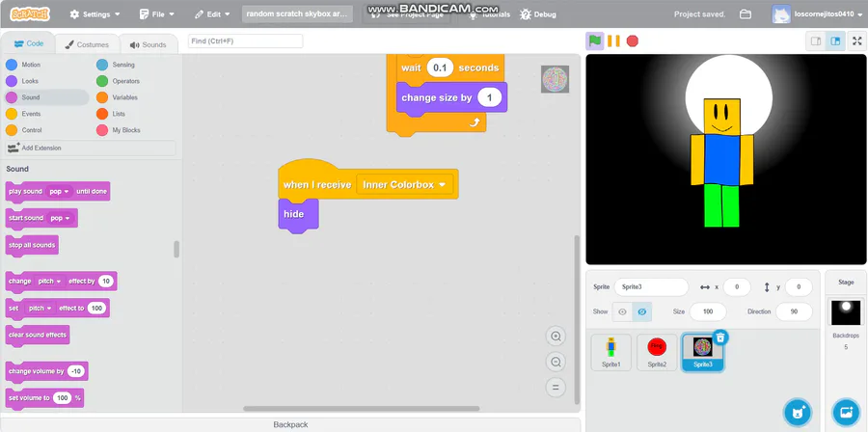Edit the sprite name field Sprite3
This screenshot has height=432, width=868.
(x=651, y=287)
